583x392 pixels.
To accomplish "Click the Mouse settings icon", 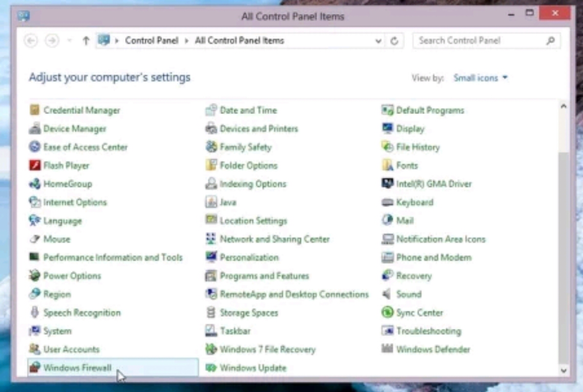I will point(34,239).
